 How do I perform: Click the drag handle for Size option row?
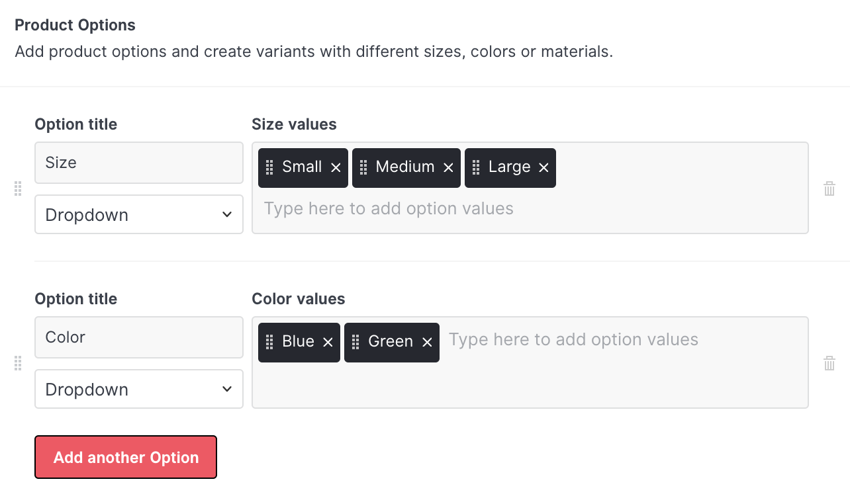pos(18,189)
